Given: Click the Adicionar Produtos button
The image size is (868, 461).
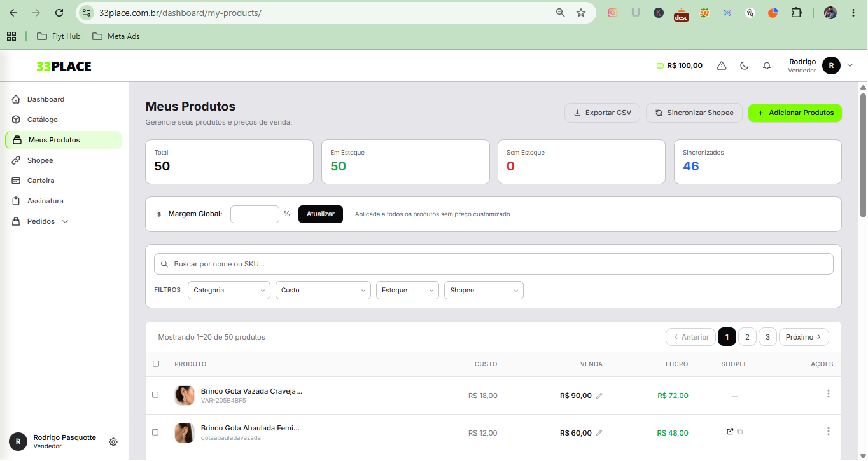Looking at the screenshot, I should (795, 113).
